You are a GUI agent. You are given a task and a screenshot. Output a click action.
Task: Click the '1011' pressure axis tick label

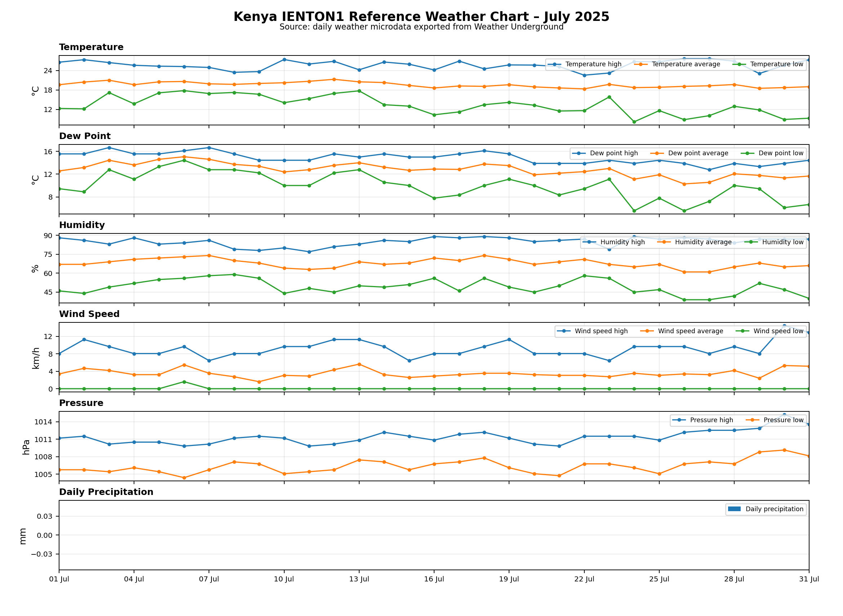coord(43,439)
